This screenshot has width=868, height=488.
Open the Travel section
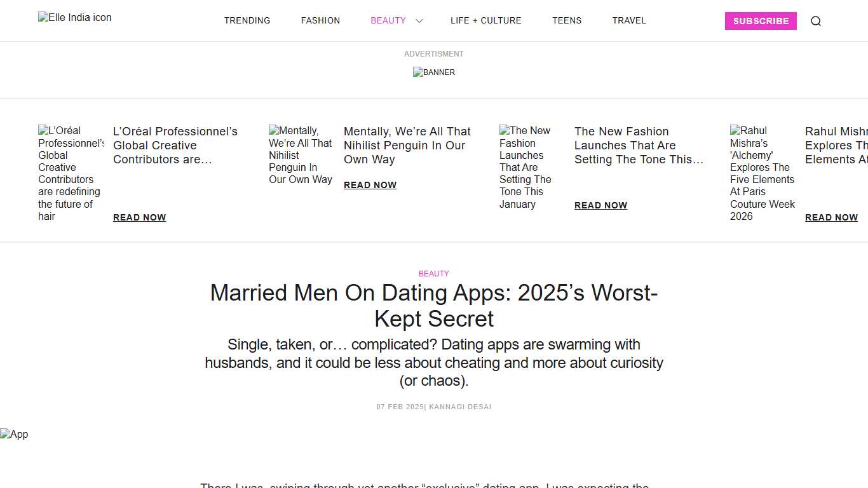[x=629, y=20]
